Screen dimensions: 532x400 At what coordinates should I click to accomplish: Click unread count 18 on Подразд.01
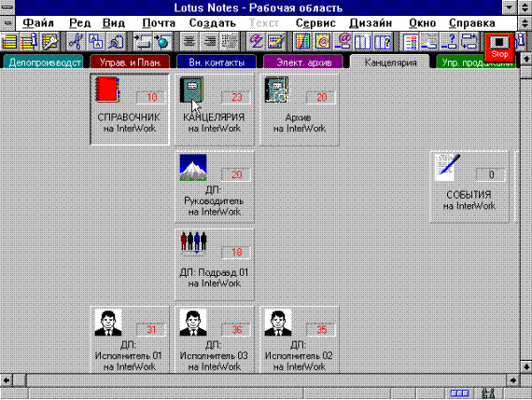(236, 252)
